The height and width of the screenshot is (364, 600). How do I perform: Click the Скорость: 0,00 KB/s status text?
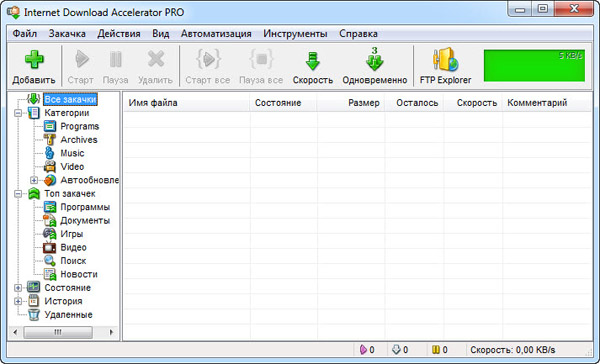pos(512,349)
